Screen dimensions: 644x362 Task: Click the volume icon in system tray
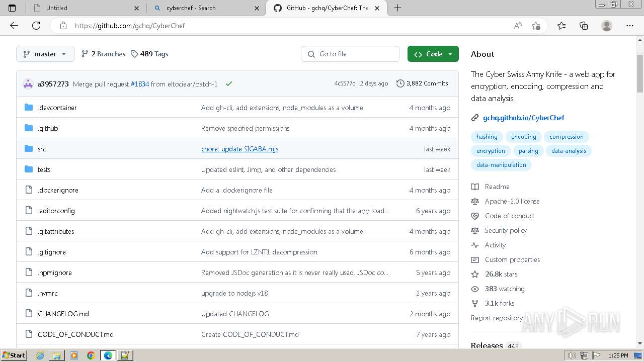click(x=572, y=355)
